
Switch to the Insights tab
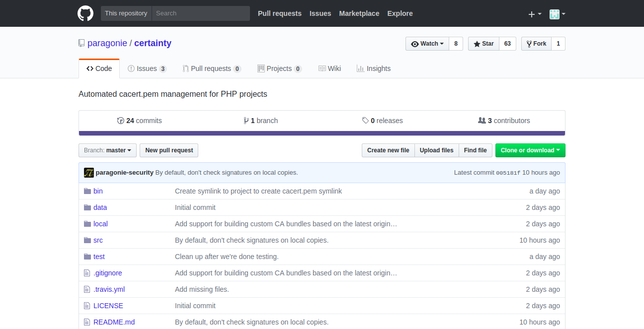374,68
